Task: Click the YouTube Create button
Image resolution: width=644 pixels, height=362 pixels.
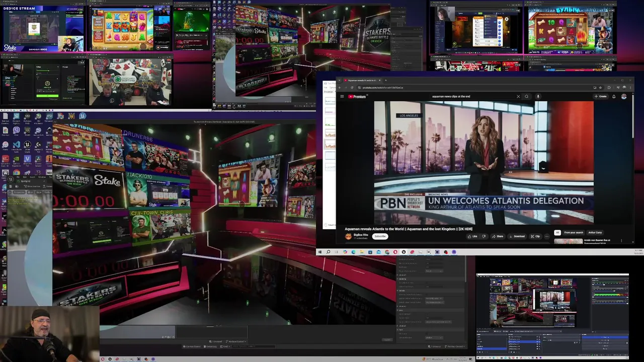Action: pyautogui.click(x=601, y=97)
